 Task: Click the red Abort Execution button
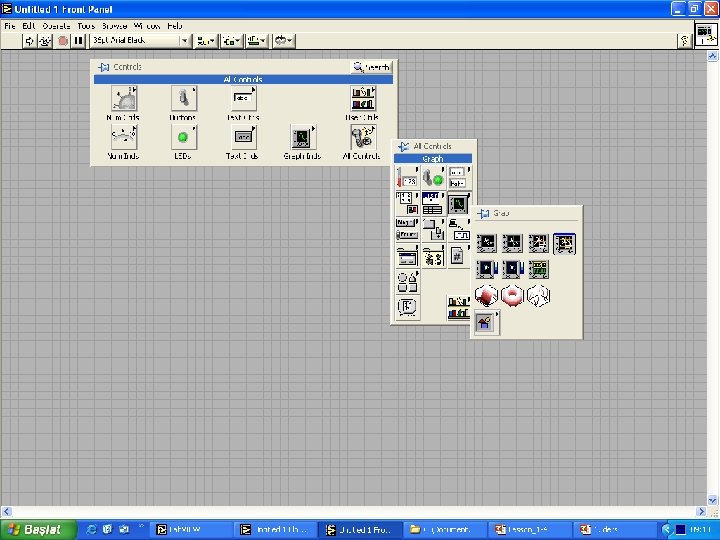click(x=63, y=41)
